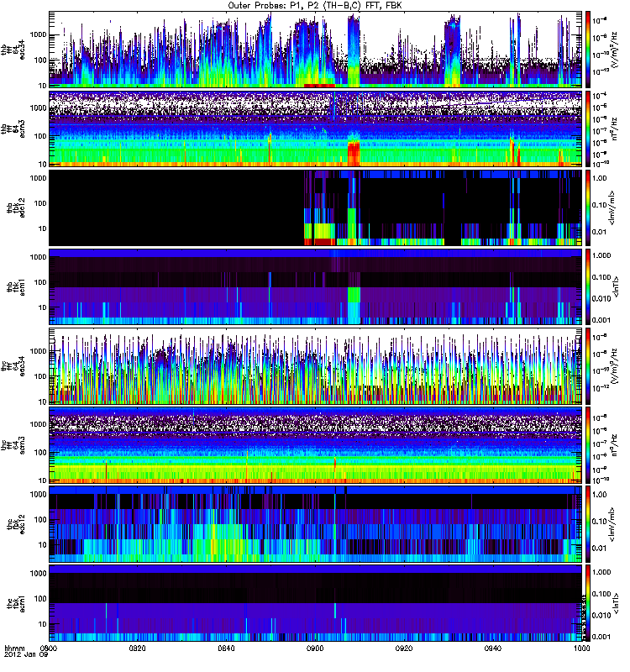This screenshot has width=630, height=672.
Task: Click the thb fff 64 scm3 y-axis title
Action: pyautogui.click(x=13, y=129)
